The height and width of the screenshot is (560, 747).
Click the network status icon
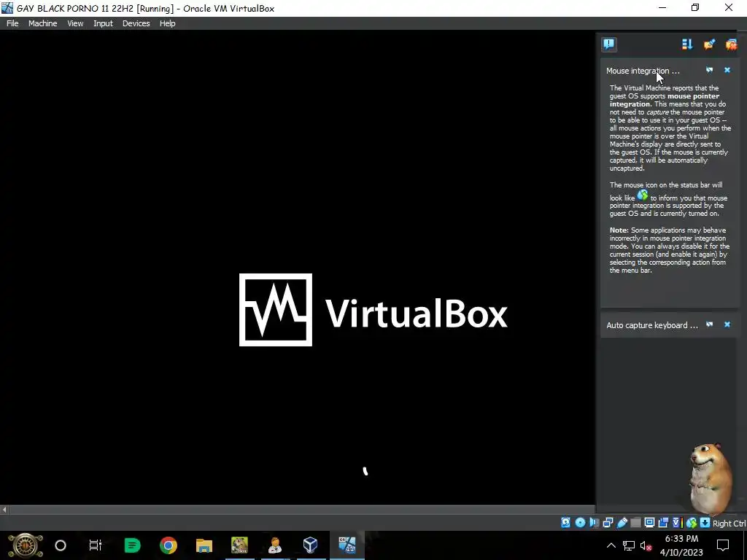point(608,522)
